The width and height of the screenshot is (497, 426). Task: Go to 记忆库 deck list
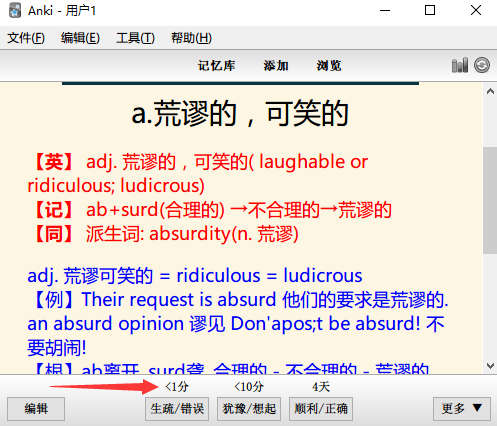[217, 66]
